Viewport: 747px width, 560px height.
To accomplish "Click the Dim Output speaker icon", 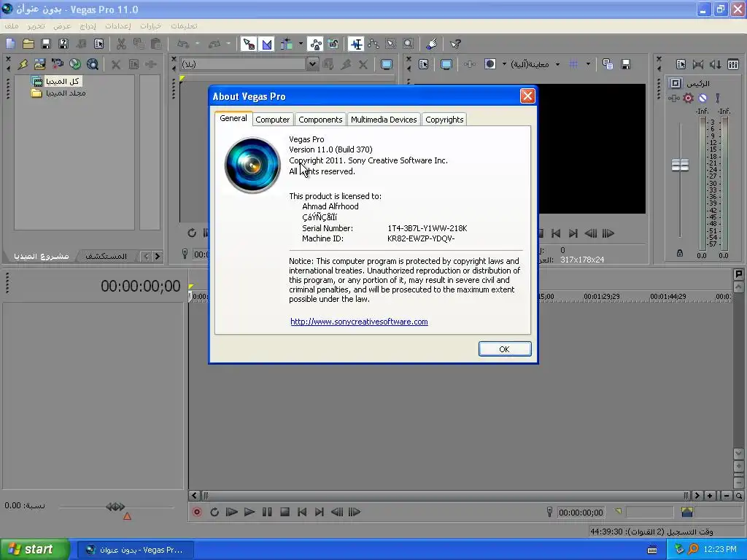I will [x=716, y=64].
